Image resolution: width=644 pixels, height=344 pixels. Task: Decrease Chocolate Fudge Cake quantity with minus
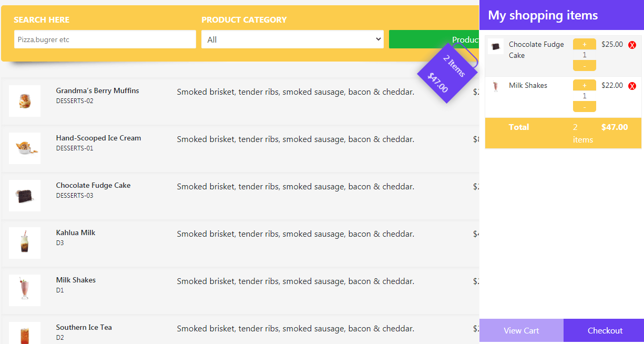pos(585,66)
